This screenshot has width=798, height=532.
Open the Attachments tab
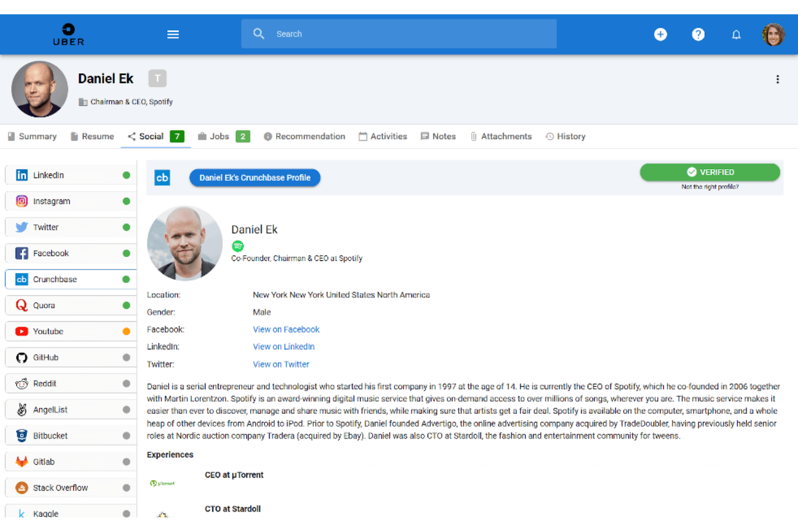pyautogui.click(x=501, y=136)
